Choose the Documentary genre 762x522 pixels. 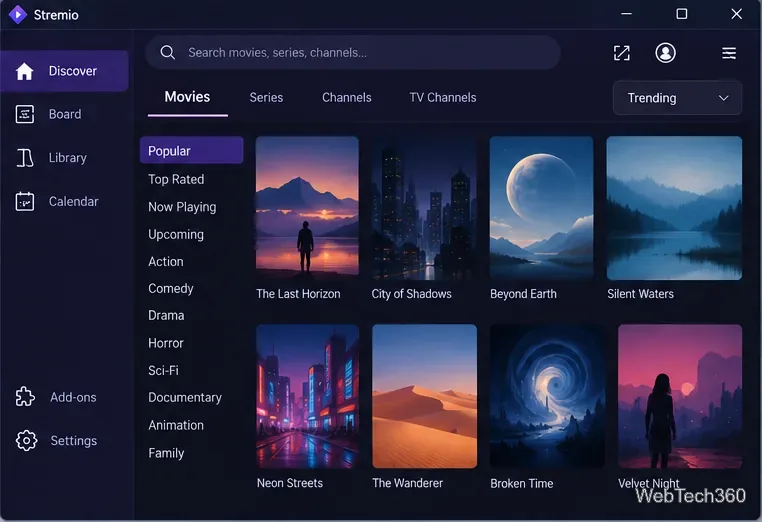tap(185, 398)
